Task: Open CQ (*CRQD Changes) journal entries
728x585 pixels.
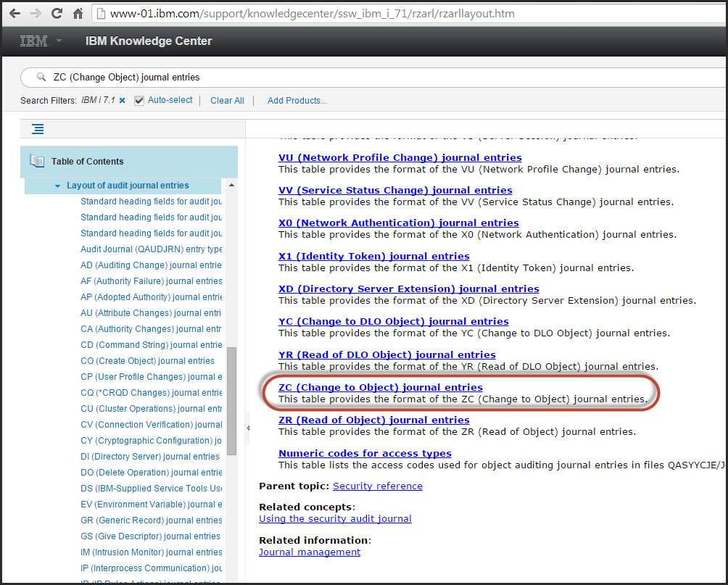Action: [151, 393]
